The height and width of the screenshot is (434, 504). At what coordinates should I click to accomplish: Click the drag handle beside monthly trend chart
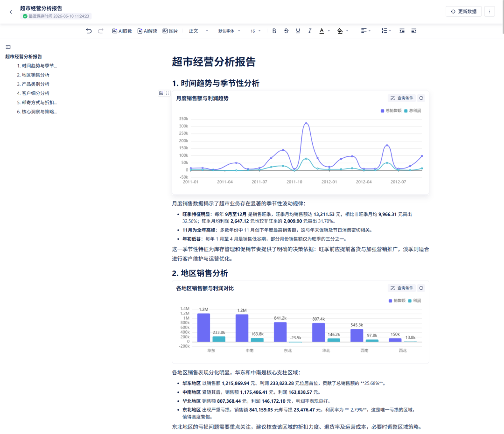coord(167,93)
